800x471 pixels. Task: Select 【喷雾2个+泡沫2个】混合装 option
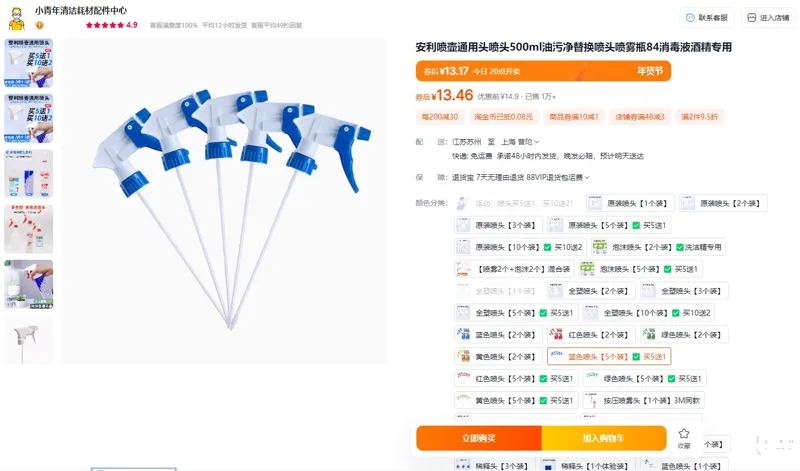point(514,269)
